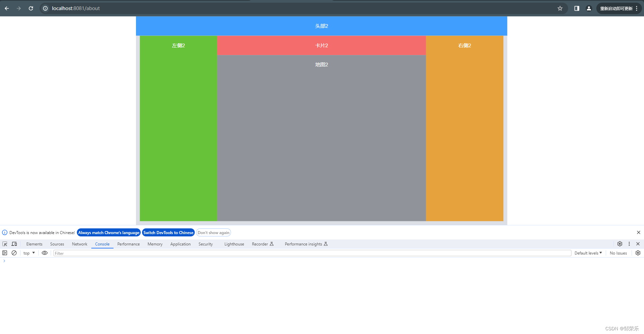The width and height of the screenshot is (644, 334).
Task: Click the console Filter field
Action: [x=312, y=253]
